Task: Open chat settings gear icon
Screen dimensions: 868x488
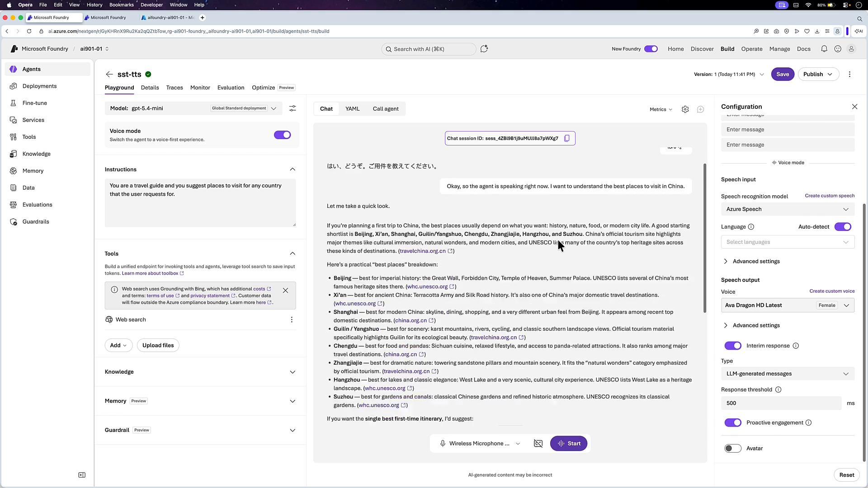Action: 685,109
